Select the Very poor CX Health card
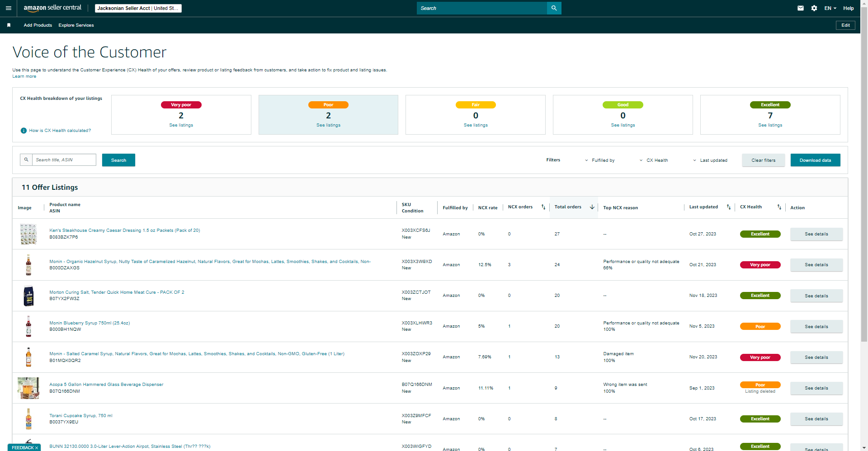Image resolution: width=868 pixels, height=451 pixels. tap(181, 115)
